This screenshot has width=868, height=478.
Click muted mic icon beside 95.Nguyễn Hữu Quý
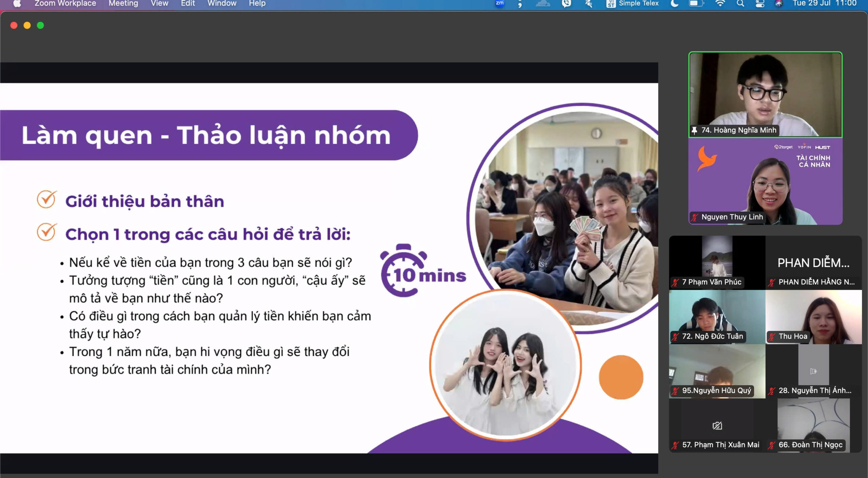675,391
